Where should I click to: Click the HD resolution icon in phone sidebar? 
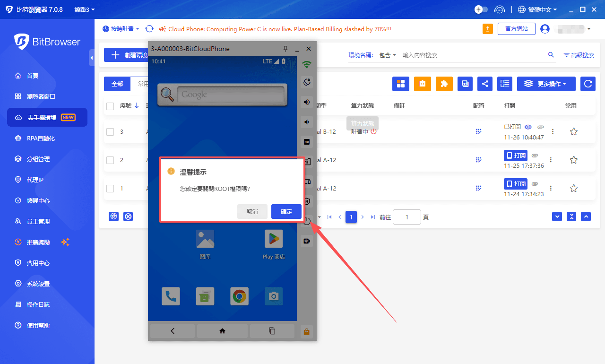click(x=306, y=141)
